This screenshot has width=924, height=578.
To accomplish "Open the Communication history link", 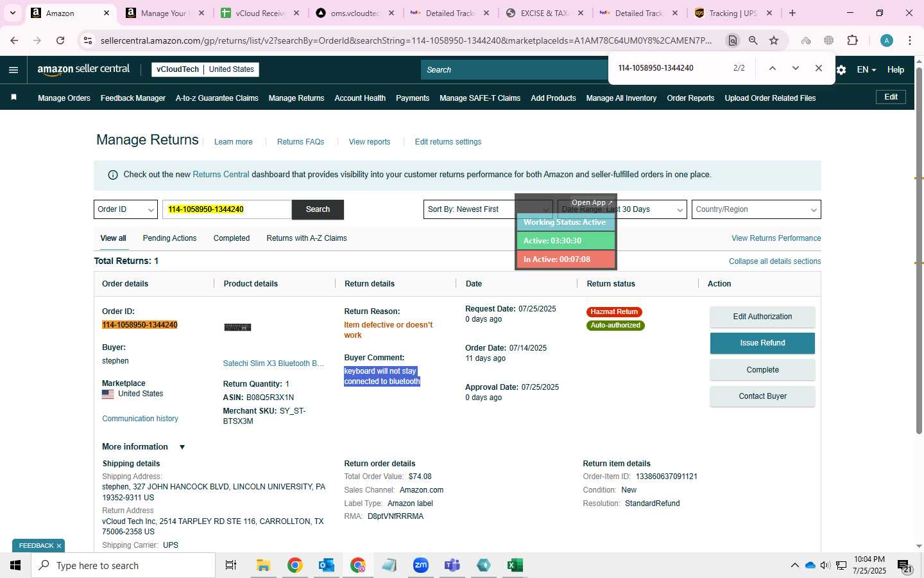I will (140, 419).
